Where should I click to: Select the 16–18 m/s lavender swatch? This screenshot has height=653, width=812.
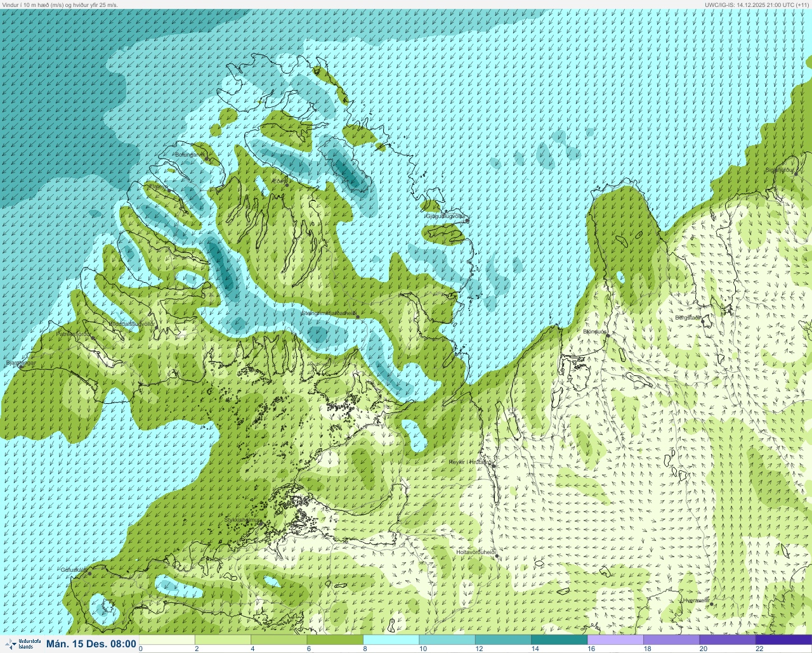615,640
